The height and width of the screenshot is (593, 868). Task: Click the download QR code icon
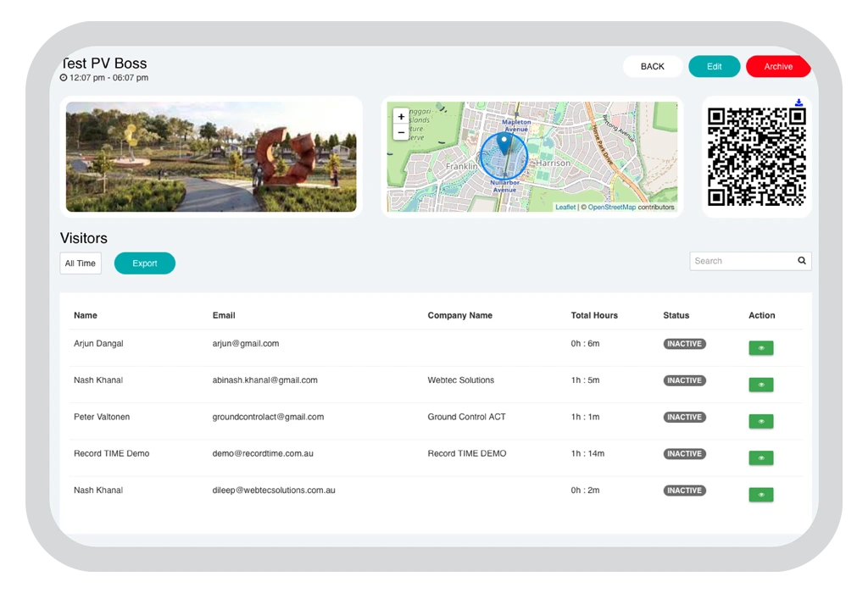[x=798, y=103]
